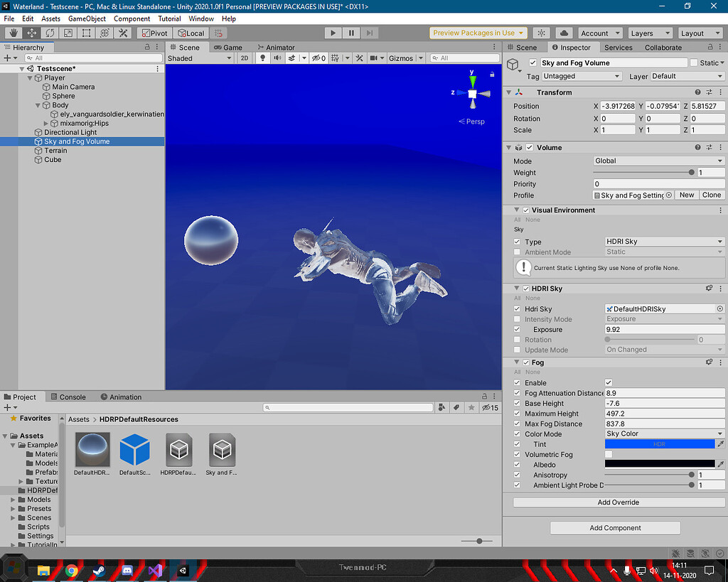
Task: Open the Layer dropdown set to Default
Action: click(x=686, y=76)
